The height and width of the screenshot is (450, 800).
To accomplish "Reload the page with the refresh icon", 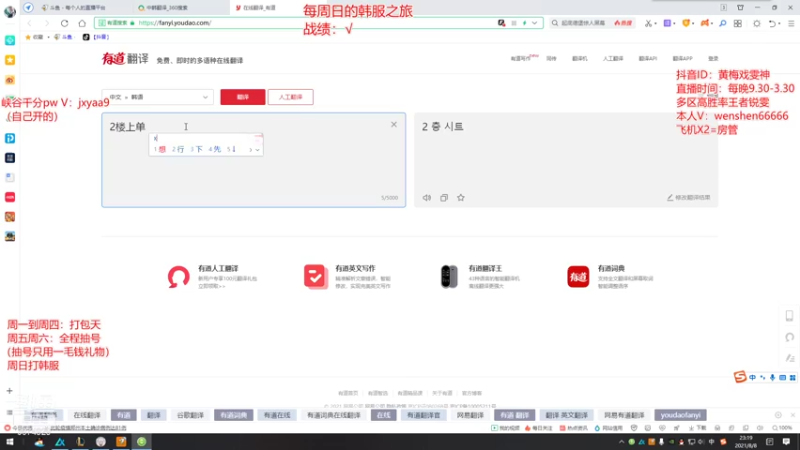I will click(64, 23).
